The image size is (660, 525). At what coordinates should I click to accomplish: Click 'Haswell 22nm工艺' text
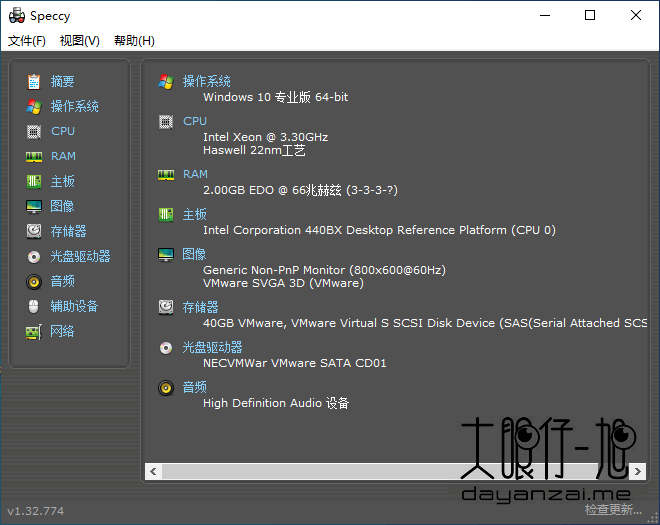tap(254, 150)
